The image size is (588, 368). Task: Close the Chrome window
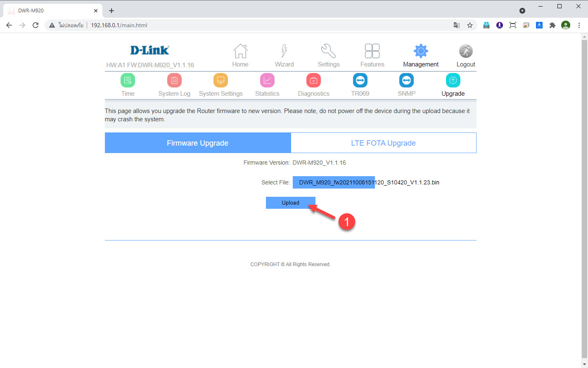pyautogui.click(x=578, y=6)
